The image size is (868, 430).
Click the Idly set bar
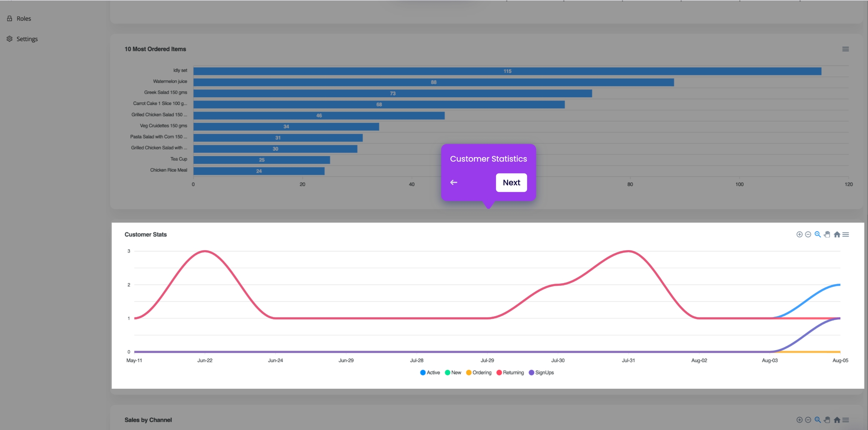[x=507, y=71]
